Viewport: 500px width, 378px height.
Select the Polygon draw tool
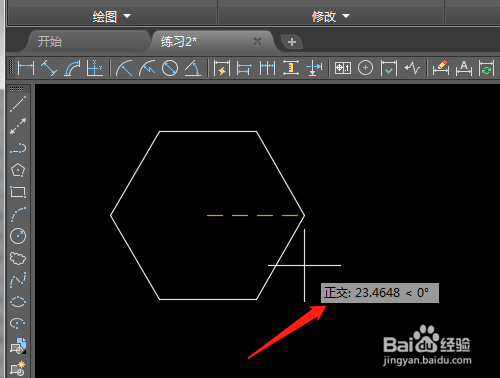18,170
